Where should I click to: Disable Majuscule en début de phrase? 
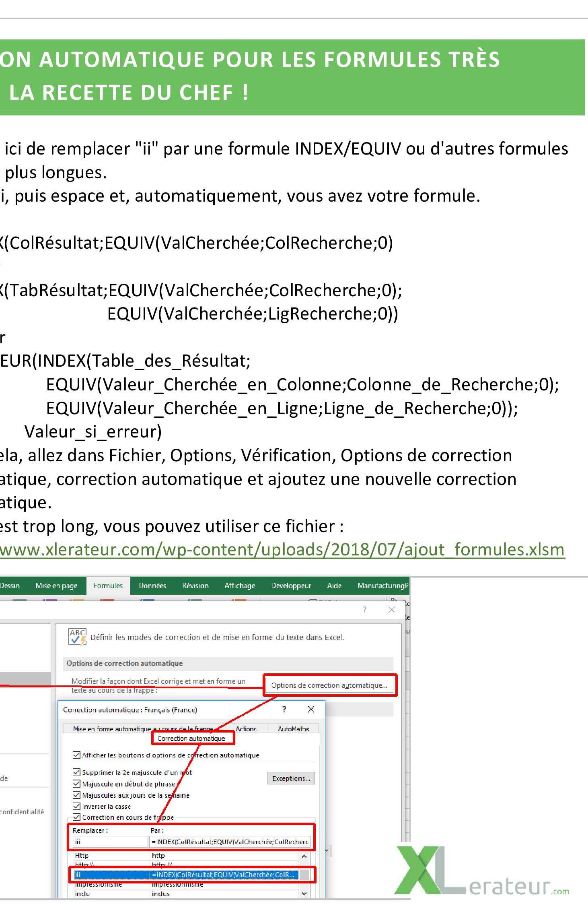pyautogui.click(x=76, y=784)
